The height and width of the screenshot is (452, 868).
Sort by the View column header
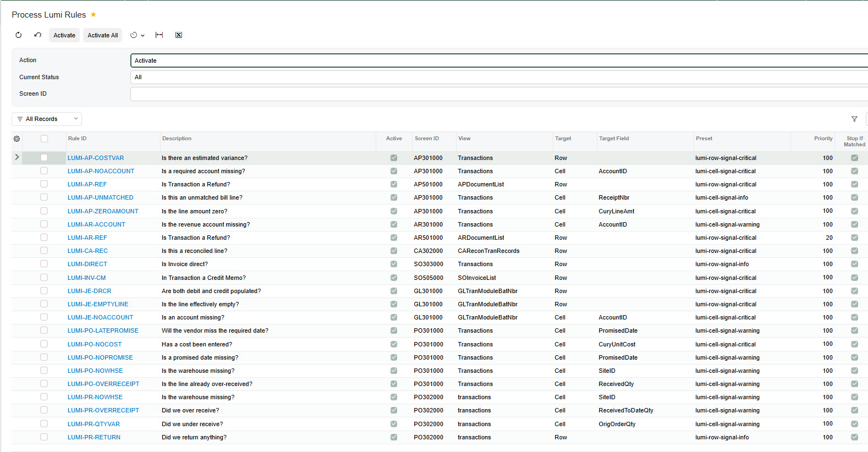(464, 139)
